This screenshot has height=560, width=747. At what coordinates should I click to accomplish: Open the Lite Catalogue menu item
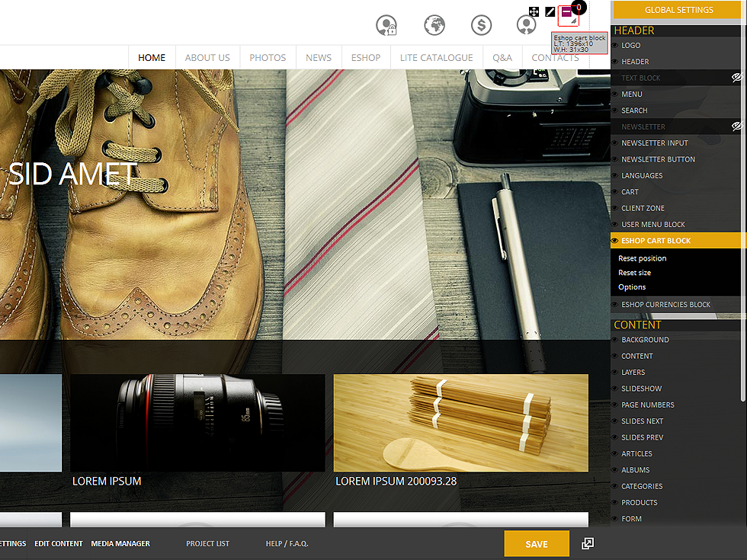pos(436,58)
